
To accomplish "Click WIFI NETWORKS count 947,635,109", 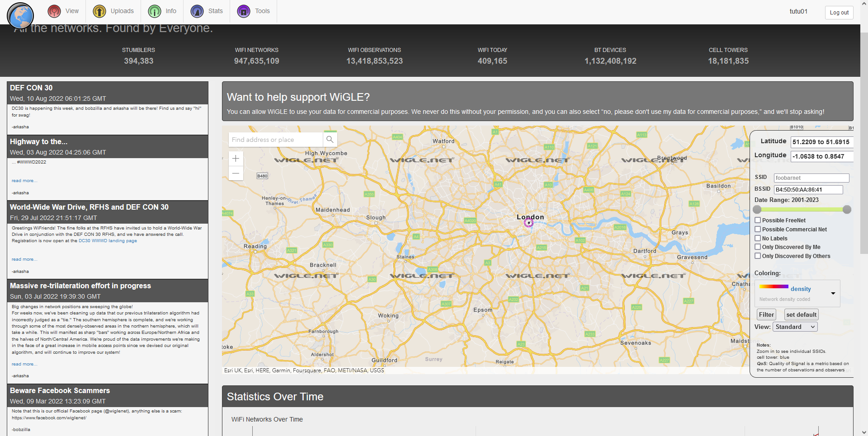I will [x=256, y=61].
